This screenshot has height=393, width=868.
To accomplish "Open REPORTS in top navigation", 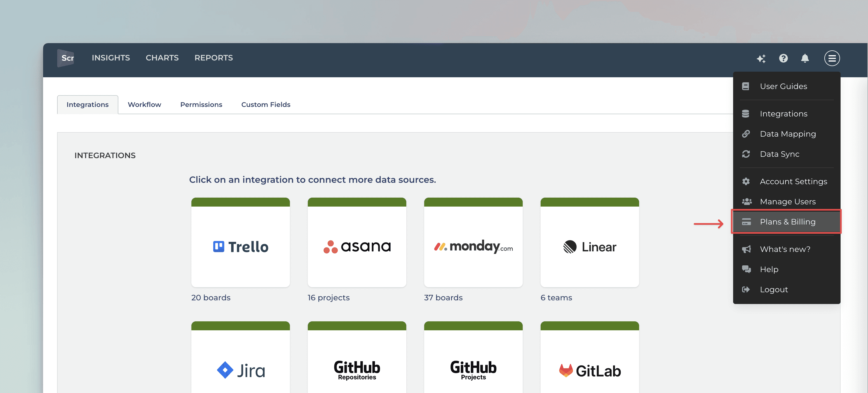I will pyautogui.click(x=213, y=58).
